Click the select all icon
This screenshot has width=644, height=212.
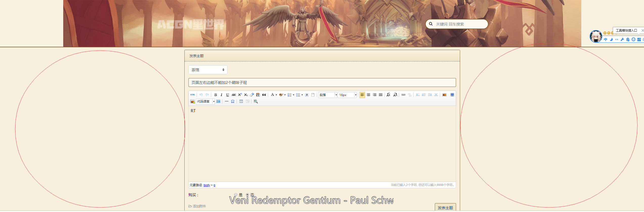tap(307, 95)
